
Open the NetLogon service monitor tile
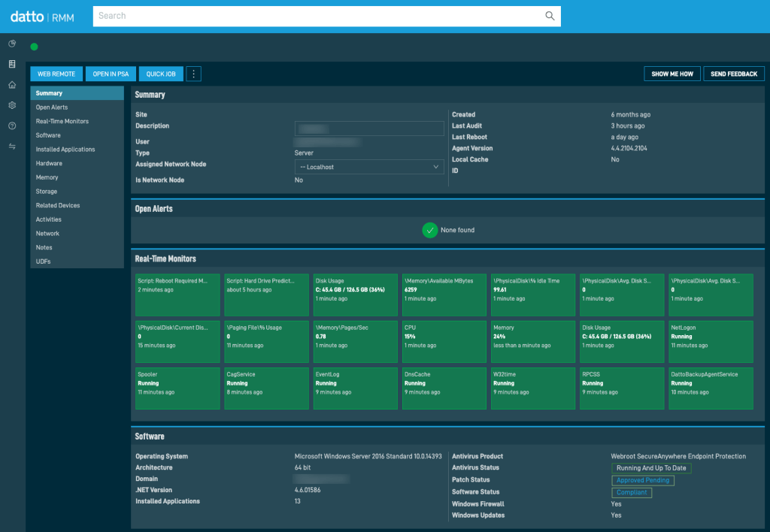711,342
